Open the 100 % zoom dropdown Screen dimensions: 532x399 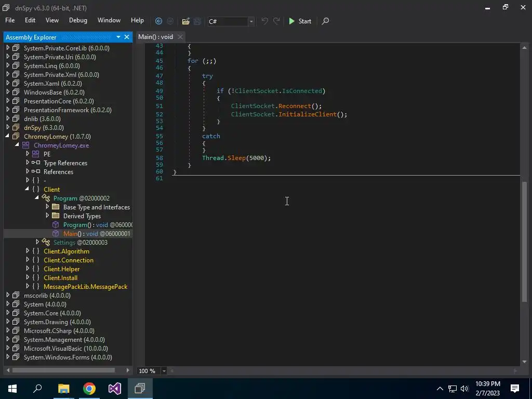coord(164,371)
